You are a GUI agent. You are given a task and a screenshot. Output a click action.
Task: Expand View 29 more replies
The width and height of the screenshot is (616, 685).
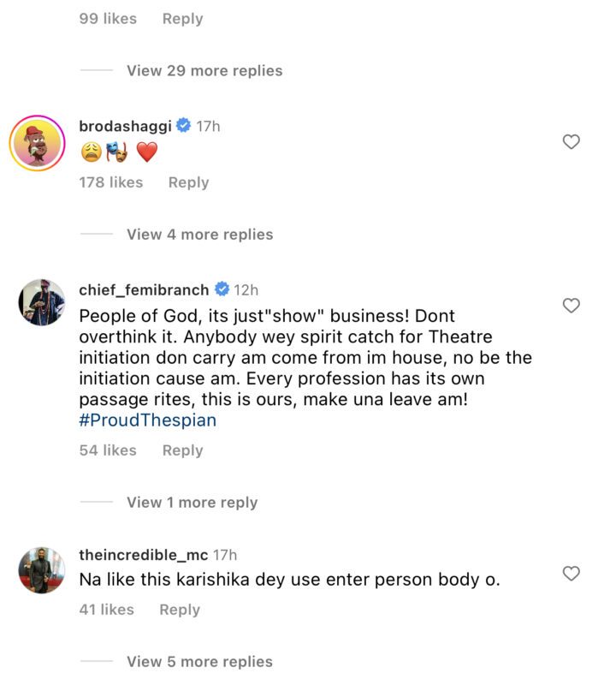(204, 70)
